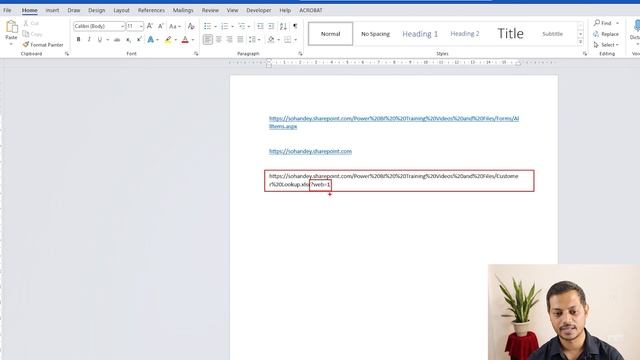This screenshot has width=640, height=360.
Task: Expand the Styles gallery More arrow
Action: [580, 42]
